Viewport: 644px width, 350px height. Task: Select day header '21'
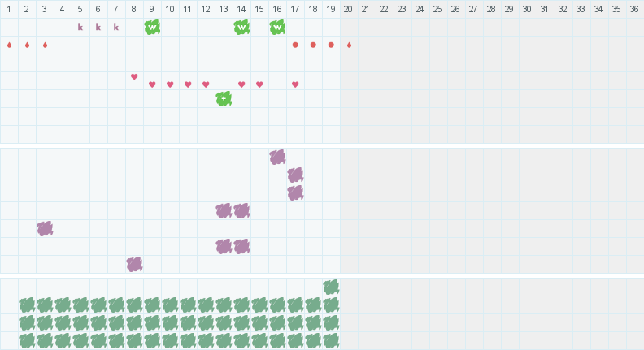click(366, 9)
